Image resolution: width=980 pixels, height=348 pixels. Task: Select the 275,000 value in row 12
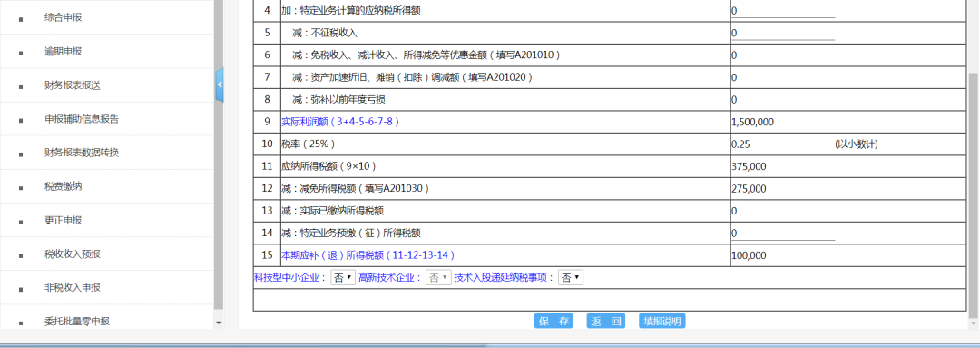[x=749, y=188]
